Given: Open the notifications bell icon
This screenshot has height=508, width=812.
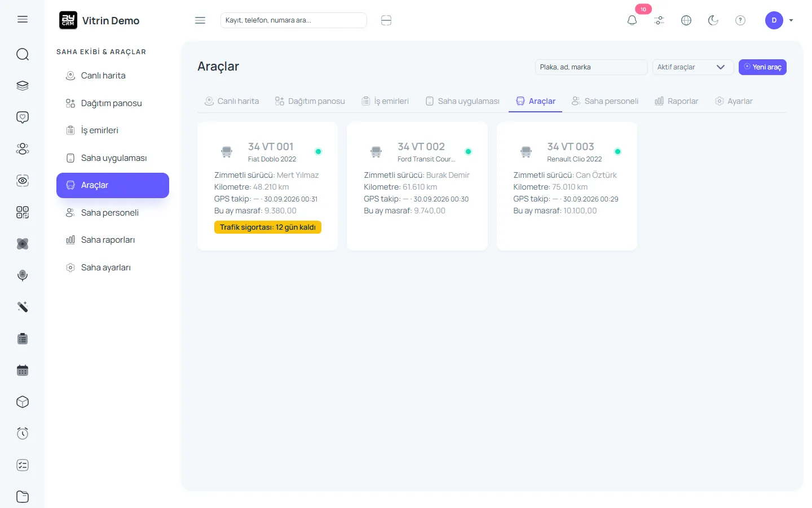Looking at the screenshot, I should (x=632, y=20).
